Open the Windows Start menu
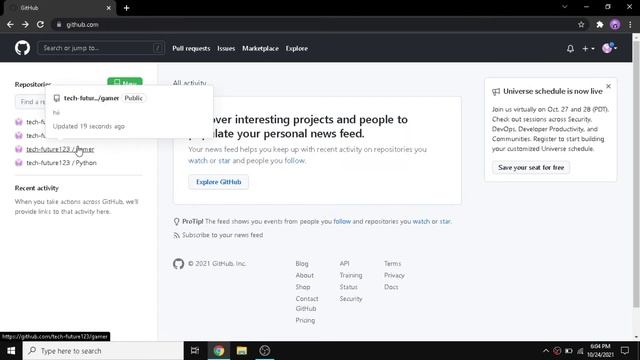This screenshot has height=360, width=640. click(11, 351)
